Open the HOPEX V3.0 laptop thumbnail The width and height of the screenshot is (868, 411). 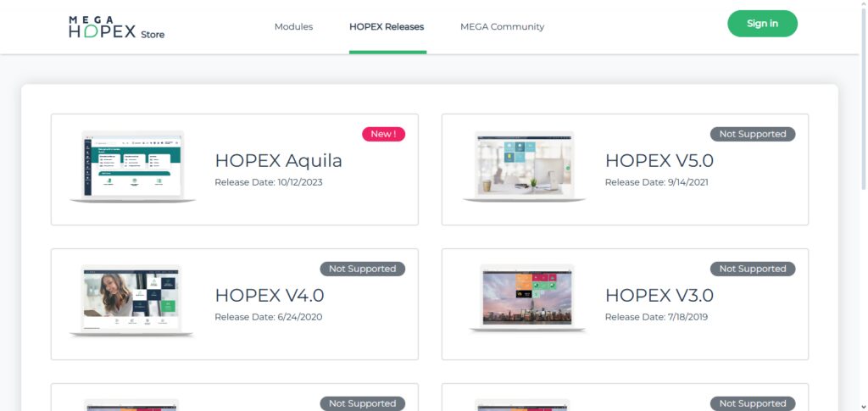pyautogui.click(x=527, y=298)
